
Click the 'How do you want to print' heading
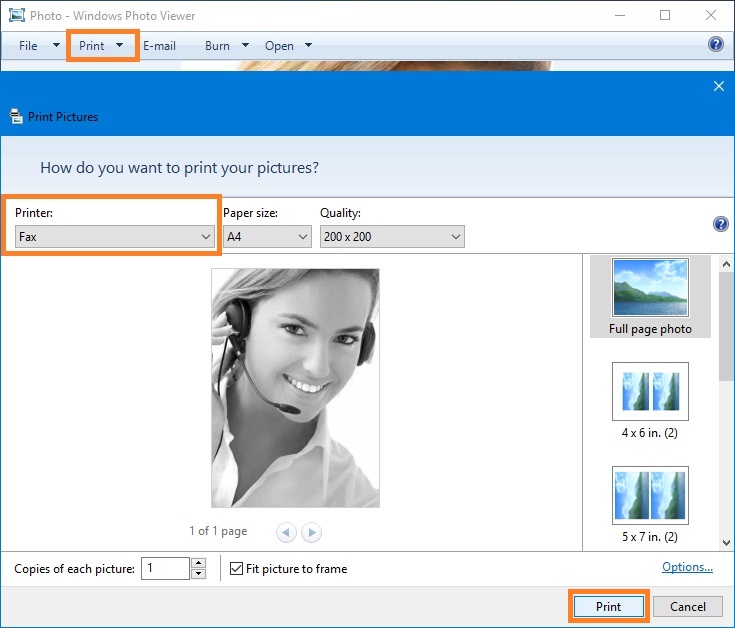180,168
